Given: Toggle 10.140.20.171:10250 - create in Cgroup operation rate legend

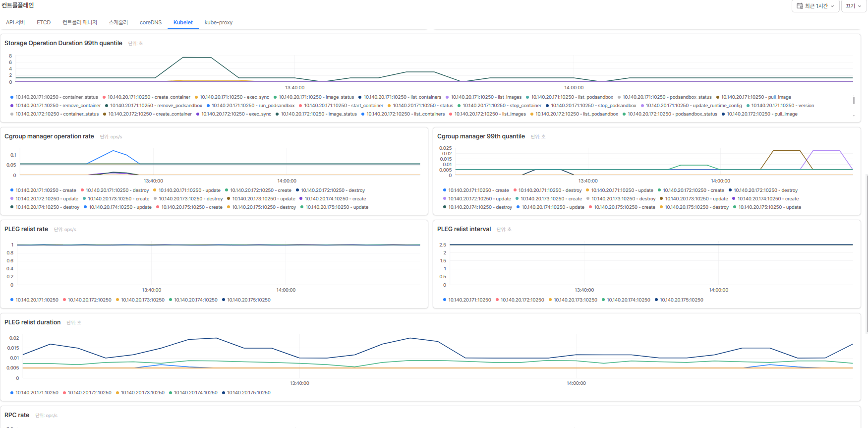Looking at the screenshot, I should 43,190.
